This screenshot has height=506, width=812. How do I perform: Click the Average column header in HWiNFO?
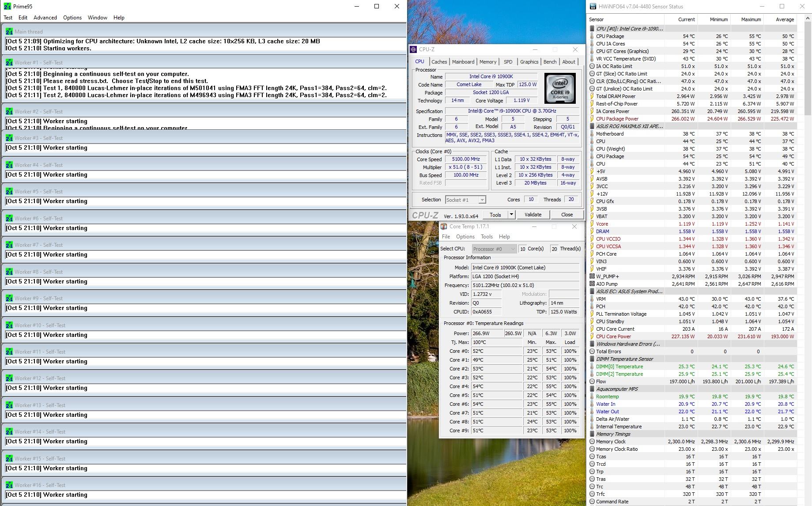[780, 19]
